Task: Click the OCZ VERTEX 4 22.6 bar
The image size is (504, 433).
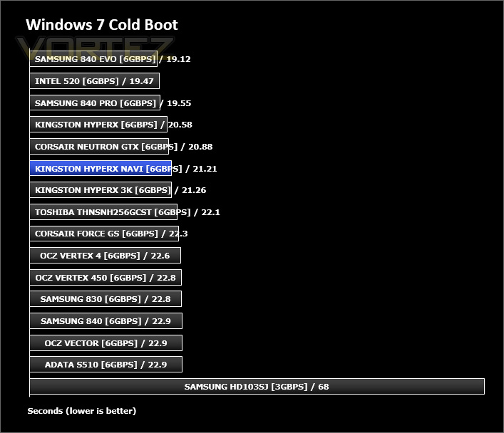Action: [x=105, y=256]
